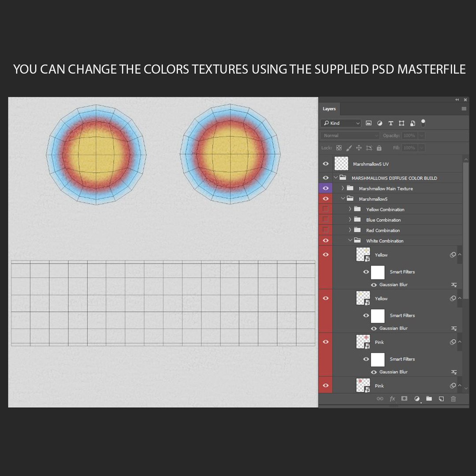This screenshot has height=476, width=476.
Task: Collapse the White Combination group
Action: click(x=350, y=240)
